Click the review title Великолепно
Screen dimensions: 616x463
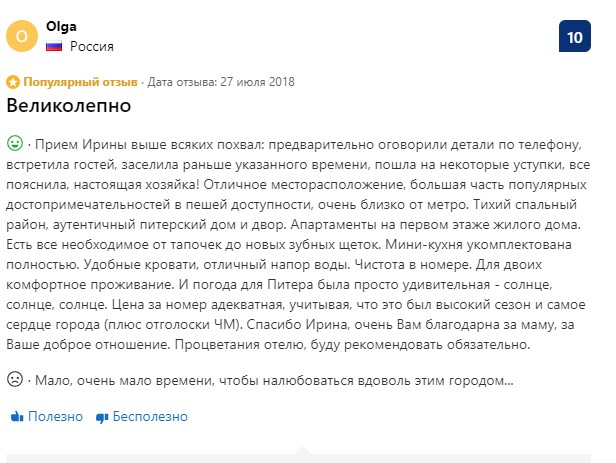click(x=68, y=106)
